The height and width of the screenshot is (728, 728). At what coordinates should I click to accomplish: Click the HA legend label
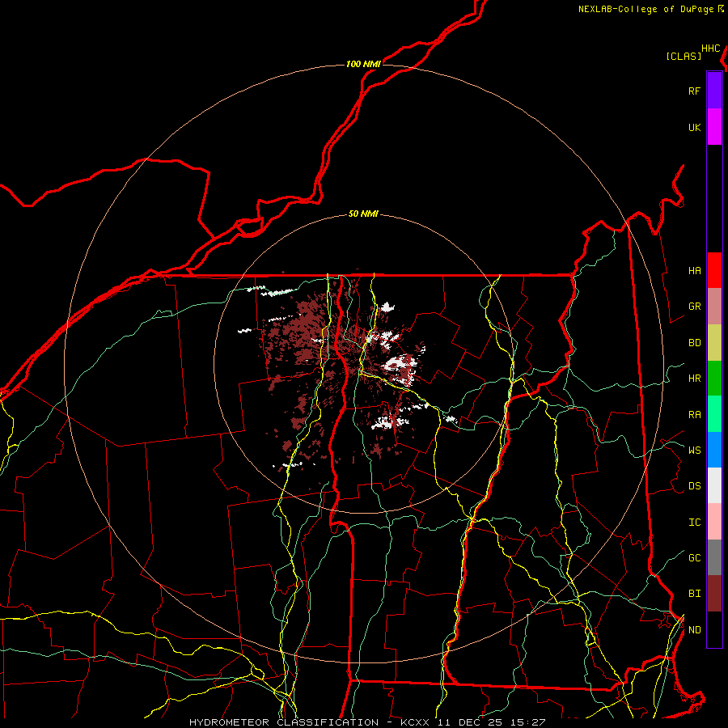694,270
